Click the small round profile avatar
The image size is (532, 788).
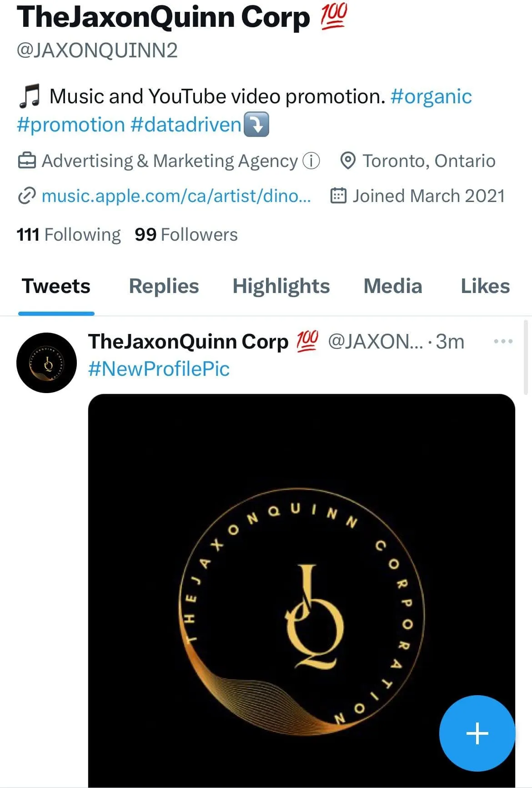(x=46, y=363)
